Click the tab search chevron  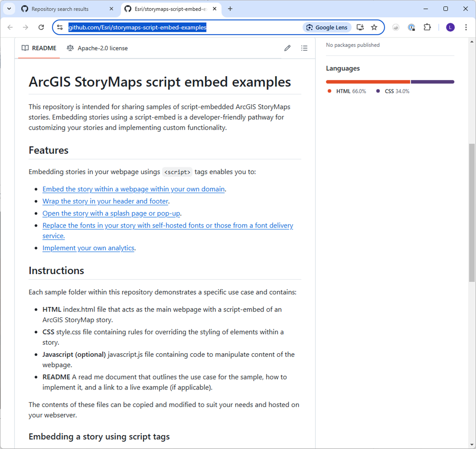tap(9, 8)
